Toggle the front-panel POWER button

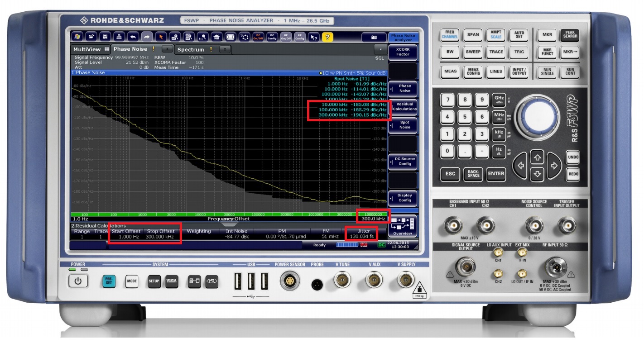(x=78, y=281)
